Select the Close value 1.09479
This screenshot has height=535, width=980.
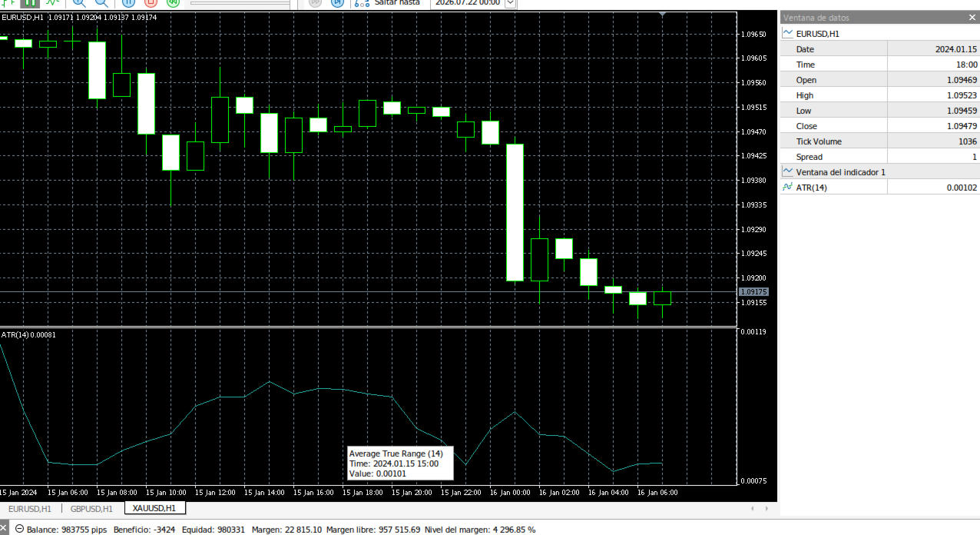[x=962, y=126]
